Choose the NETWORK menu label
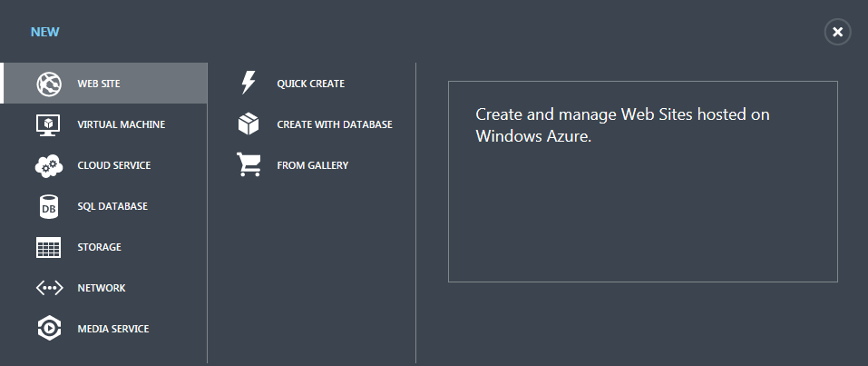The image size is (868, 366). click(102, 288)
